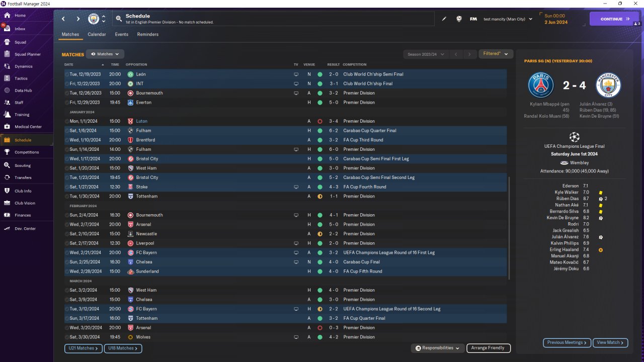Open the Matches view dropdown
644x362 pixels.
pyautogui.click(x=105, y=54)
